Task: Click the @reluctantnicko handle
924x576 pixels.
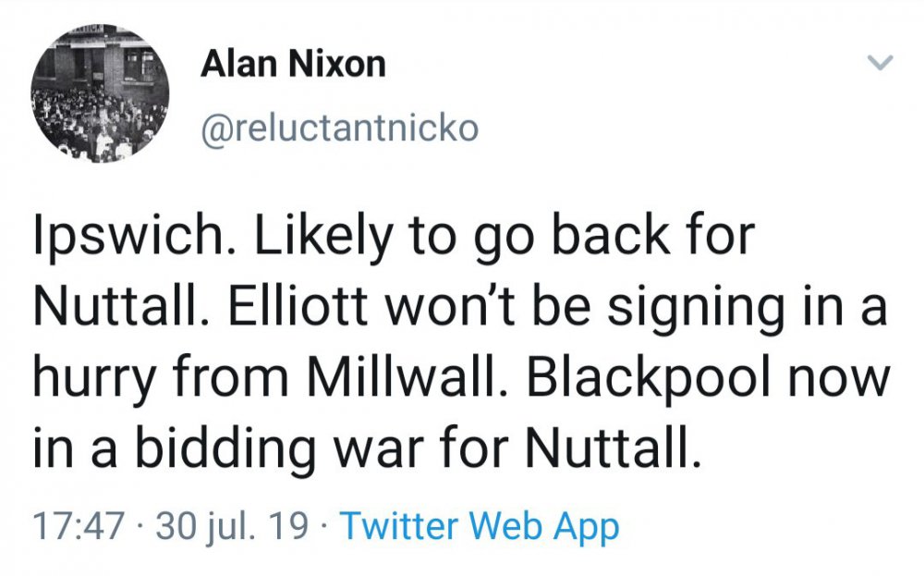Action: [x=339, y=129]
